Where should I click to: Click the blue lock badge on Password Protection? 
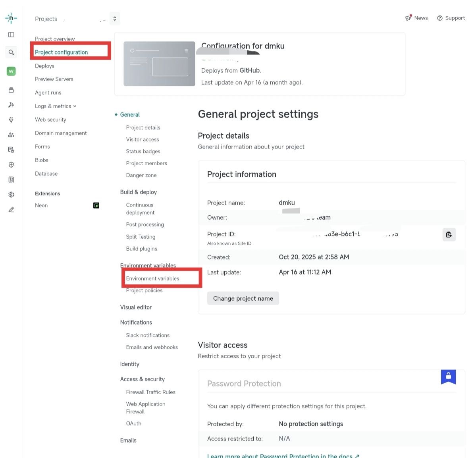pyautogui.click(x=448, y=377)
